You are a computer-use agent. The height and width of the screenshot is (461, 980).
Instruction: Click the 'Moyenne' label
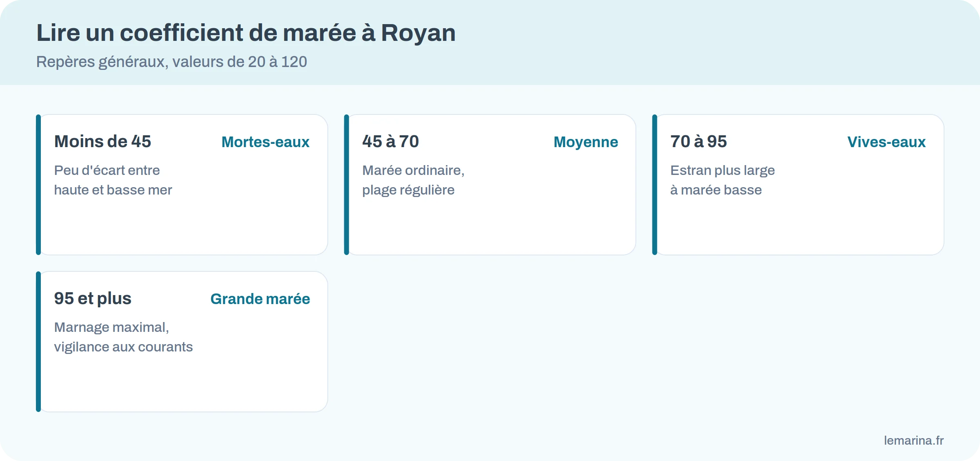(586, 142)
